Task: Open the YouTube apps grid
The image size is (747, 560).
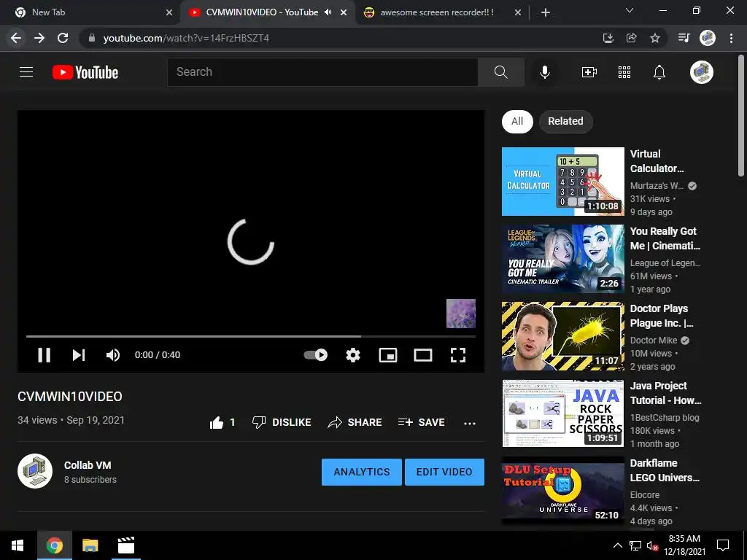Action: 624,72
